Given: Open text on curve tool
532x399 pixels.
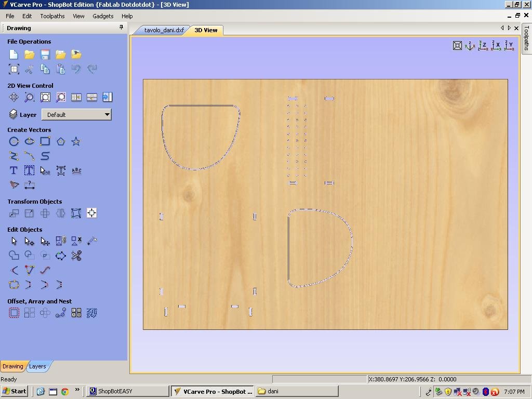Looking at the screenshot, I should click(x=76, y=170).
